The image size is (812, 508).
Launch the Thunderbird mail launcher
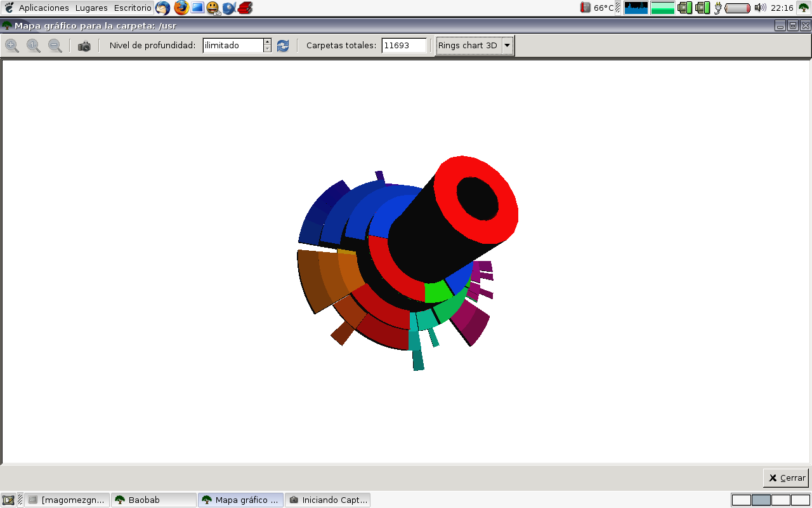point(163,8)
